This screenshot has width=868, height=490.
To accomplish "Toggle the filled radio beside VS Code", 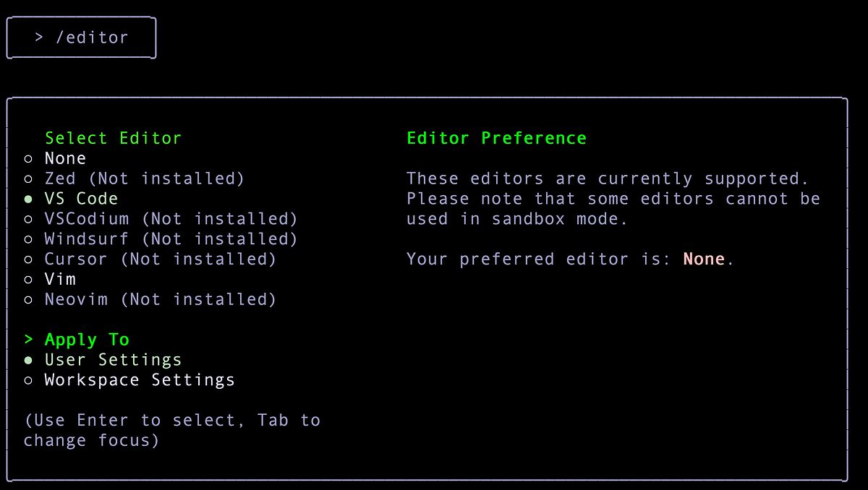I will click(28, 198).
